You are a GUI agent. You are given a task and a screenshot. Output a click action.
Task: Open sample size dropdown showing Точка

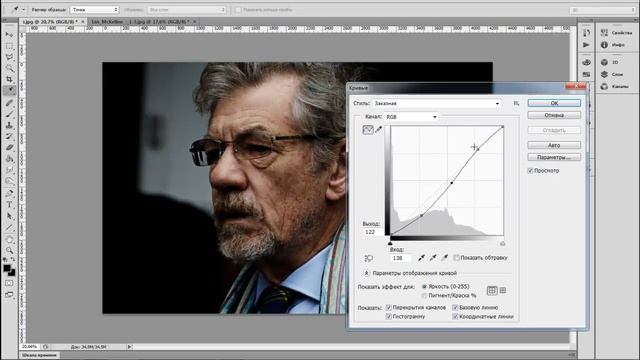coord(94,9)
